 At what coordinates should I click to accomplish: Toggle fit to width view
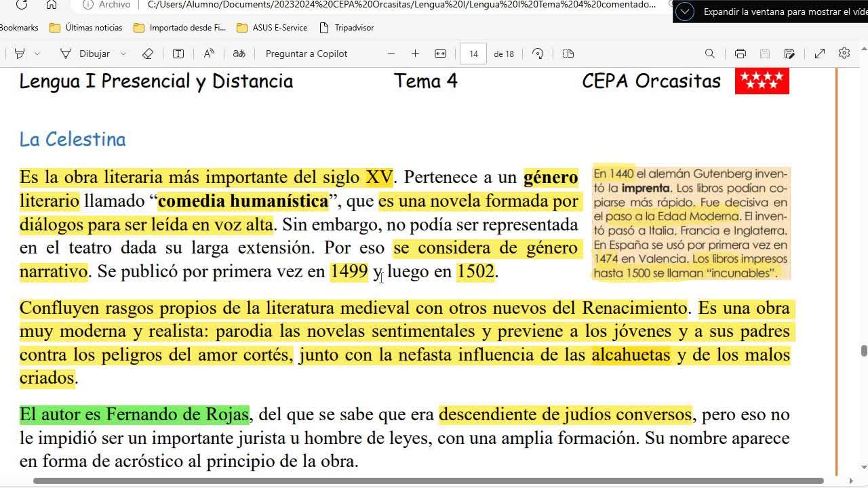(440, 54)
